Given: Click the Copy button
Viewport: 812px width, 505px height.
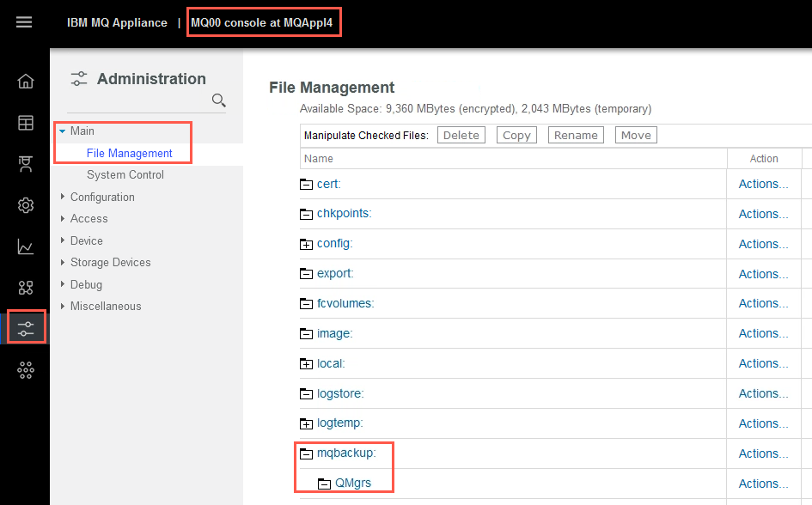Looking at the screenshot, I should 516,135.
